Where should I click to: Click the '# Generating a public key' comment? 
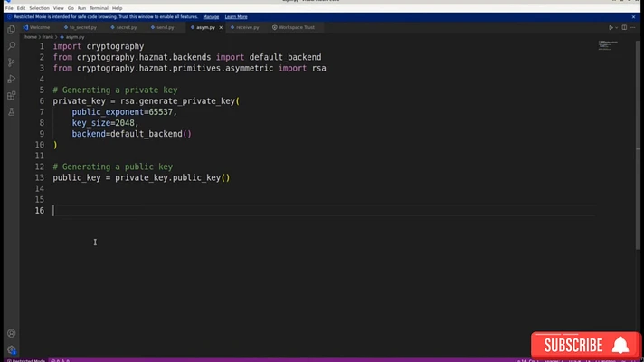pos(112,167)
